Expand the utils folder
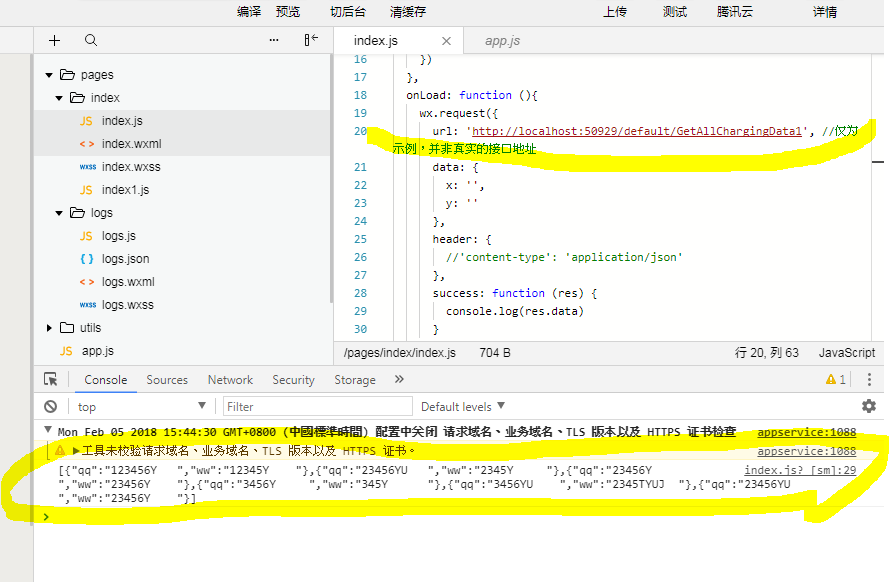The image size is (889, 582). click(x=50, y=328)
